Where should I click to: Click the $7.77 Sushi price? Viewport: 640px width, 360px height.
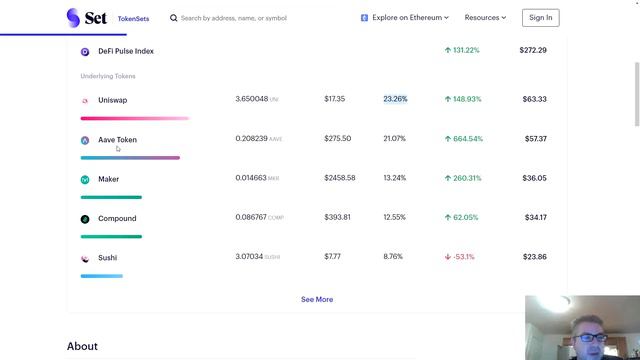[x=332, y=256]
